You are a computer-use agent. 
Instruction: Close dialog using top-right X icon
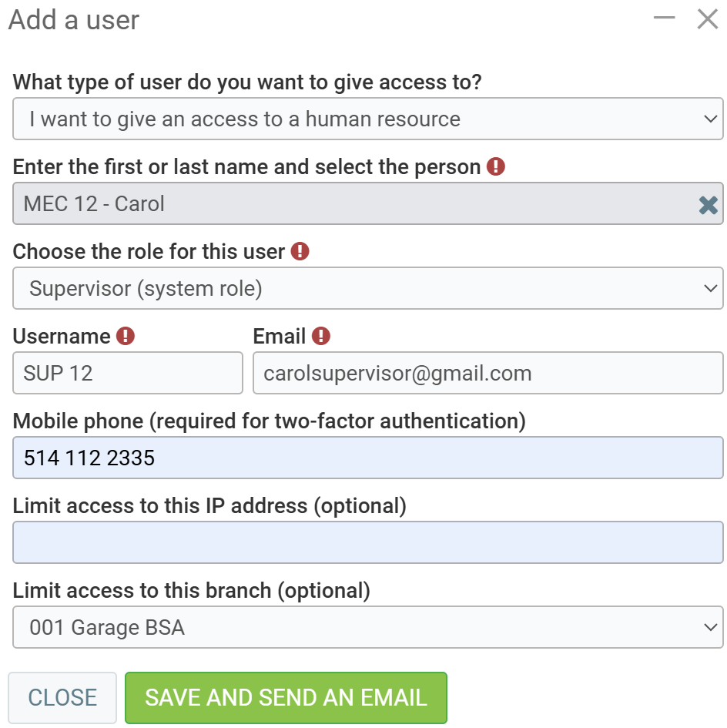tap(707, 19)
